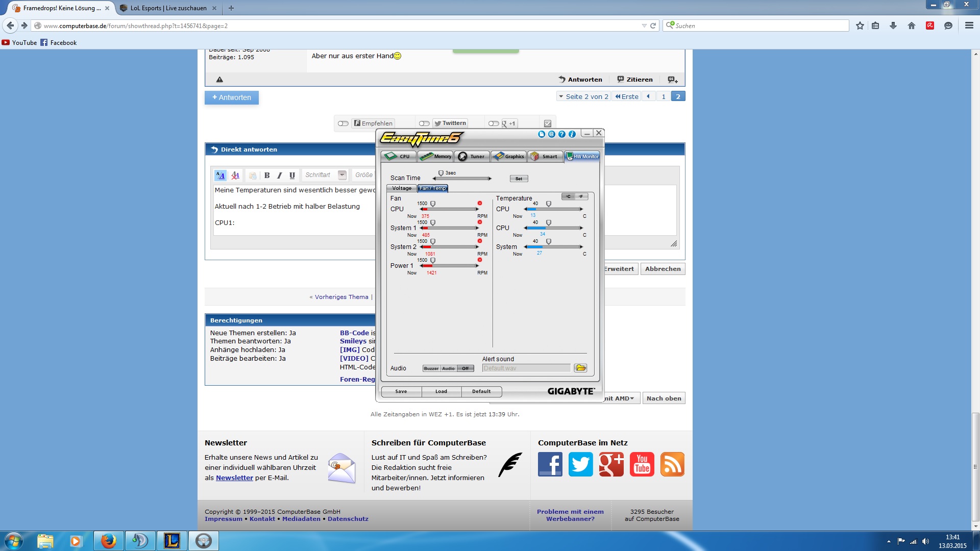Click the EasyTune6 help question-mark icon
This screenshot has width=980, height=551.
pos(561,134)
